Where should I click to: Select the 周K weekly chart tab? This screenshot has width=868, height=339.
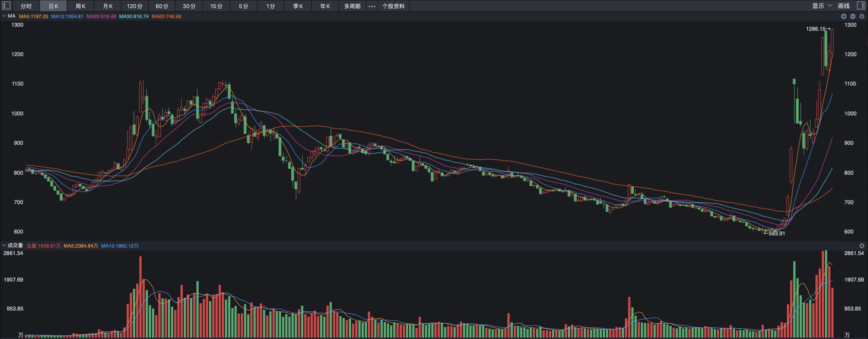pyautogui.click(x=80, y=6)
